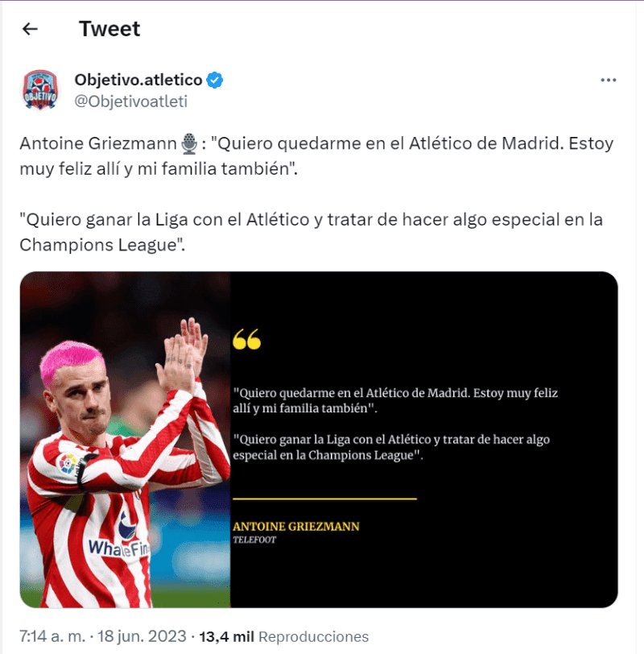Open the tweet timestamp 7:14 a. m.

52,636
